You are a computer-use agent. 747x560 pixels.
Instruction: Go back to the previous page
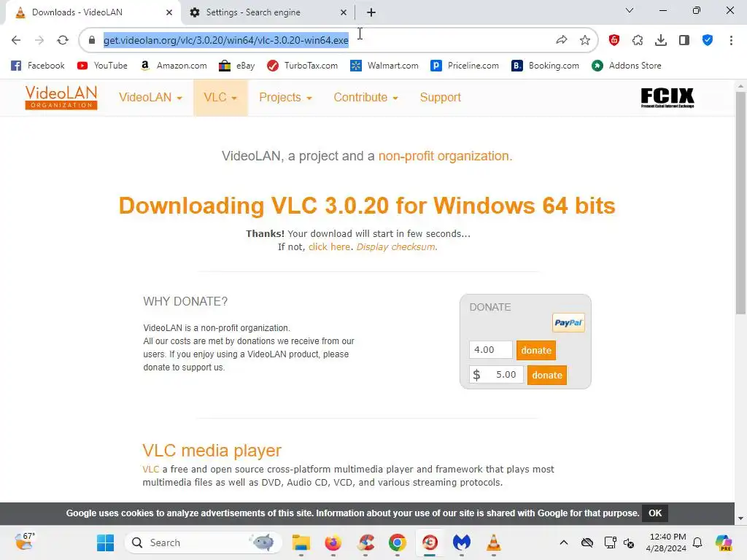coord(16,40)
